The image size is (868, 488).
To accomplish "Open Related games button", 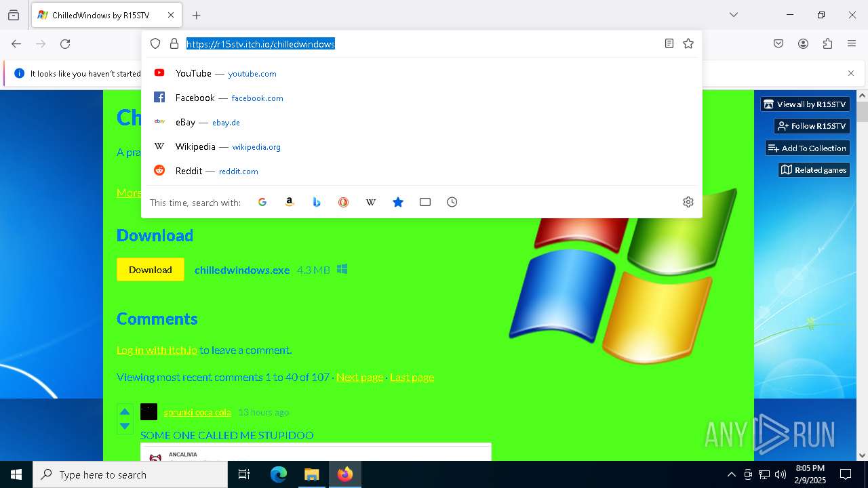I will (814, 169).
